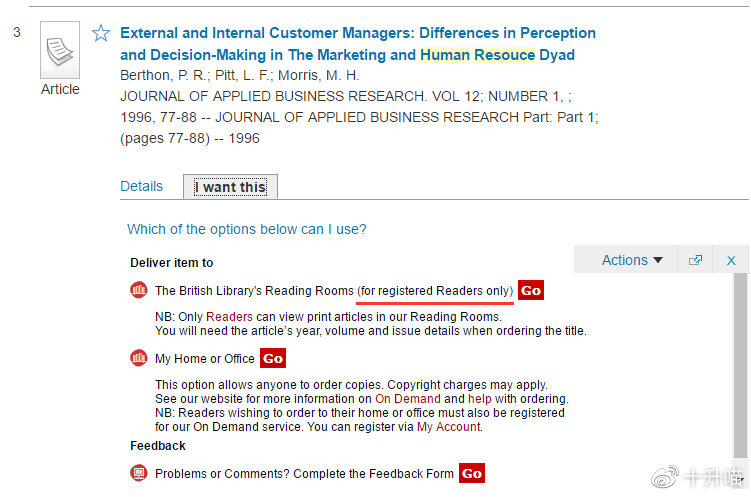Close the I want this panel
Screen dimensions: 751x497
pos(731,260)
